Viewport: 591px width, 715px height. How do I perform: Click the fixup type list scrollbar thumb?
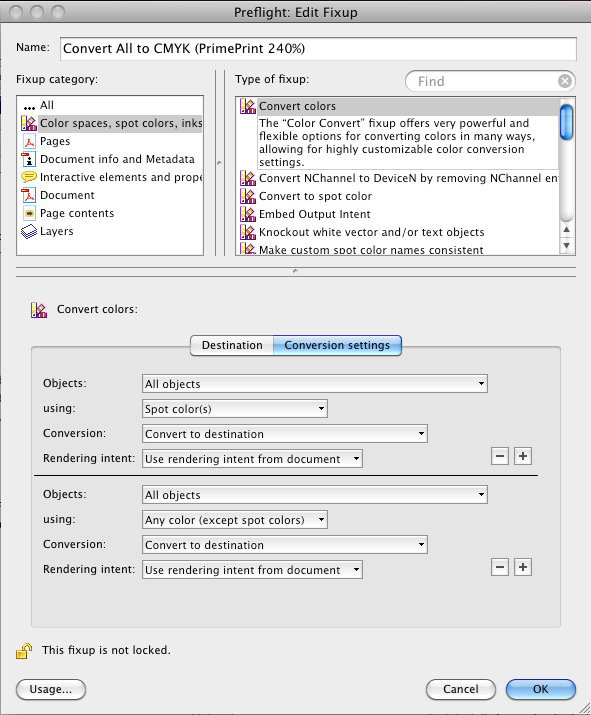pos(566,122)
